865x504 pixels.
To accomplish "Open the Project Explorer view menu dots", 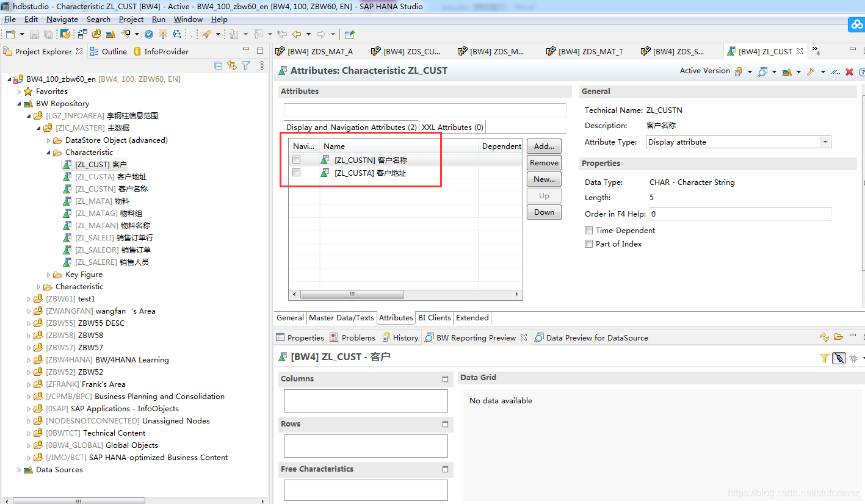I will pyautogui.click(x=262, y=65).
